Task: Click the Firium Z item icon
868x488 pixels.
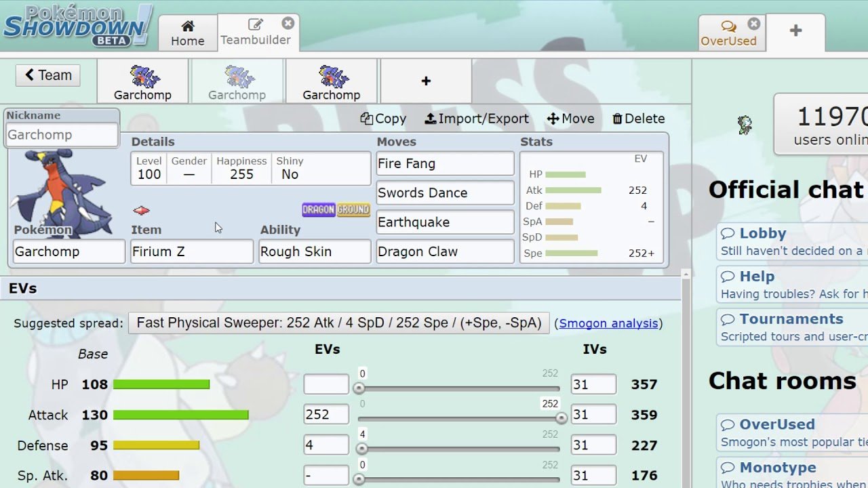Action: [x=142, y=211]
